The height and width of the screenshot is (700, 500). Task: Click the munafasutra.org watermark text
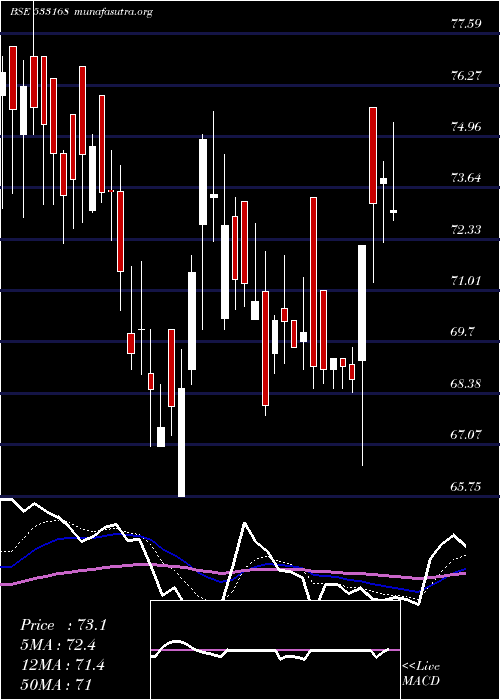[112, 12]
